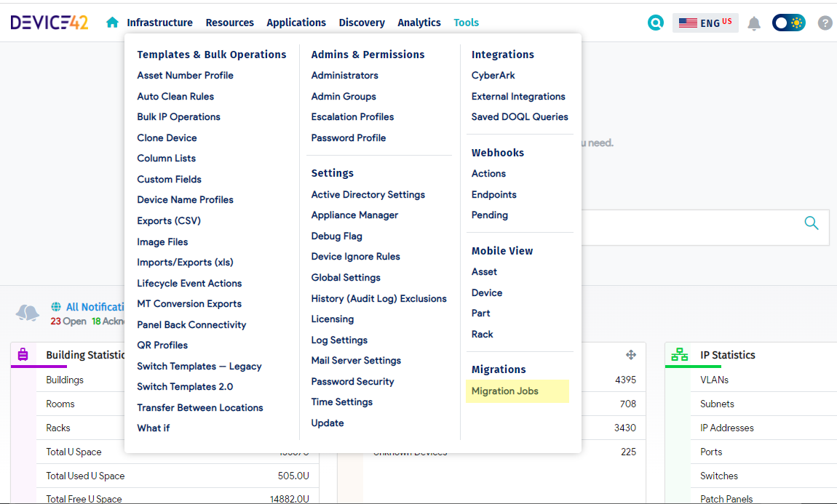Screen dimensions: 837x504
Task: Click the Subnets row in IP Statistics
Action: (x=717, y=404)
